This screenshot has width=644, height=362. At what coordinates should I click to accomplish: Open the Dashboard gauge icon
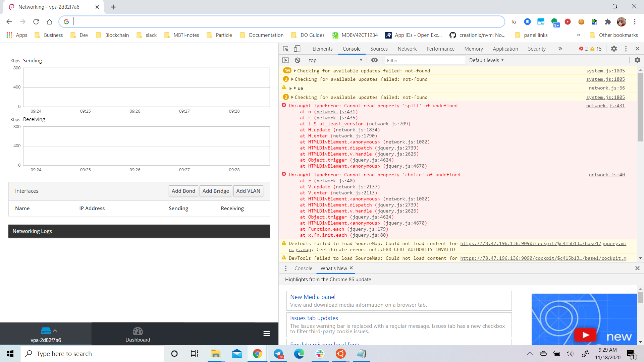click(x=138, y=331)
